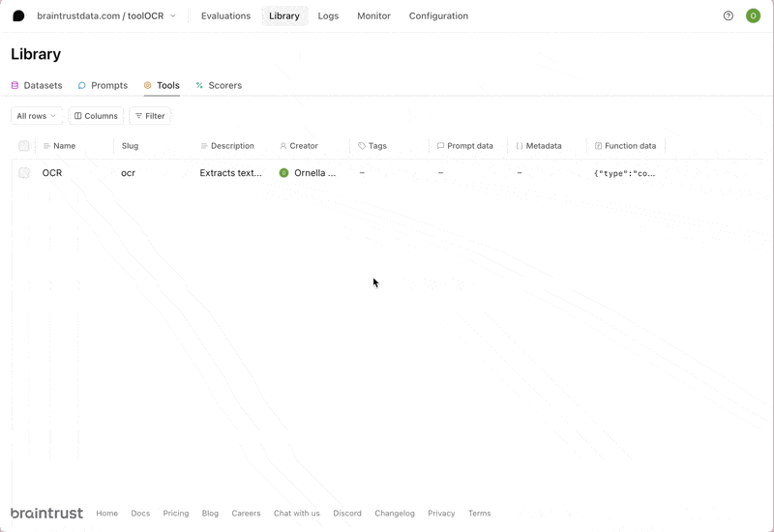
Task: Click the Ornella creator avatar in the OCR row
Action: pyautogui.click(x=283, y=173)
